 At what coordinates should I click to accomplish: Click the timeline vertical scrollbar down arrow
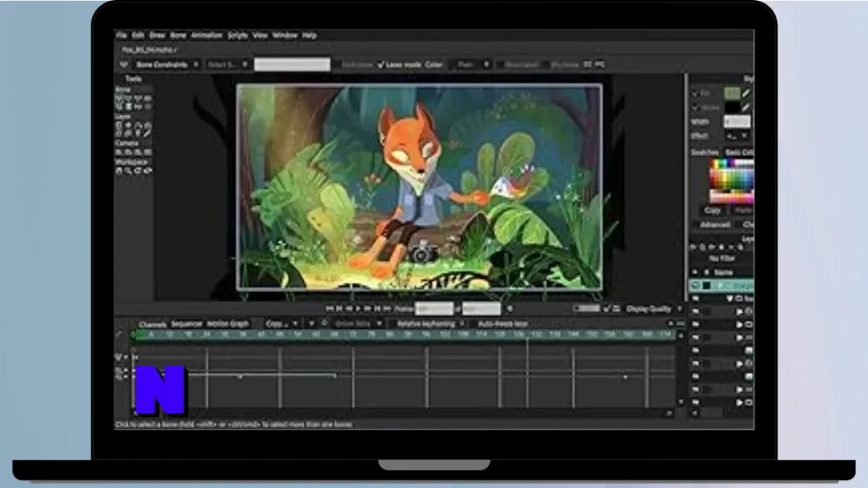coord(681,402)
